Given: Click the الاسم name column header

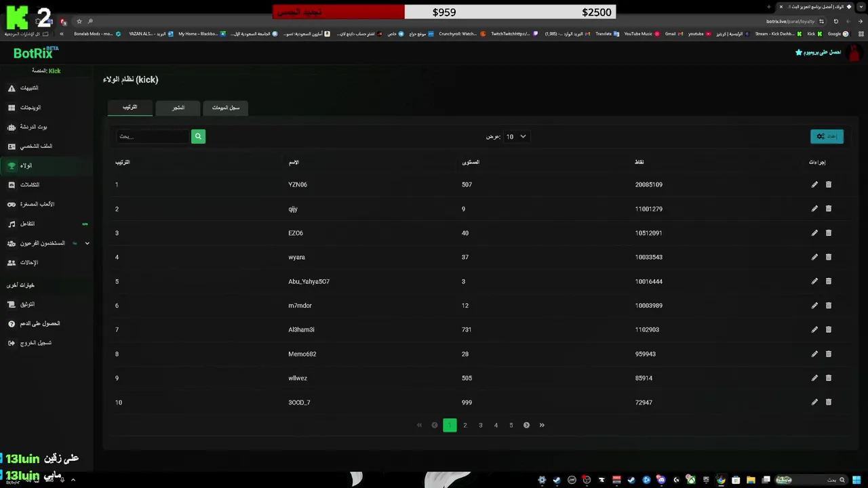Looking at the screenshot, I should tap(294, 162).
